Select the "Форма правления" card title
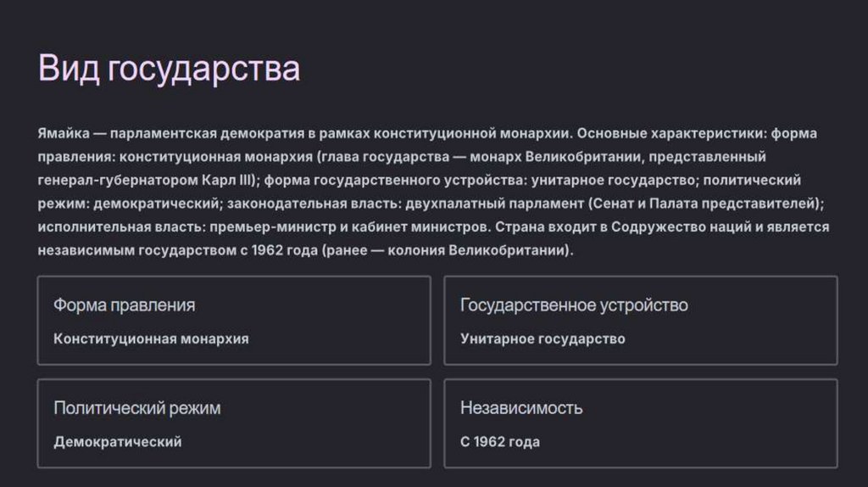Image resolution: width=868 pixels, height=487 pixels. click(x=124, y=305)
